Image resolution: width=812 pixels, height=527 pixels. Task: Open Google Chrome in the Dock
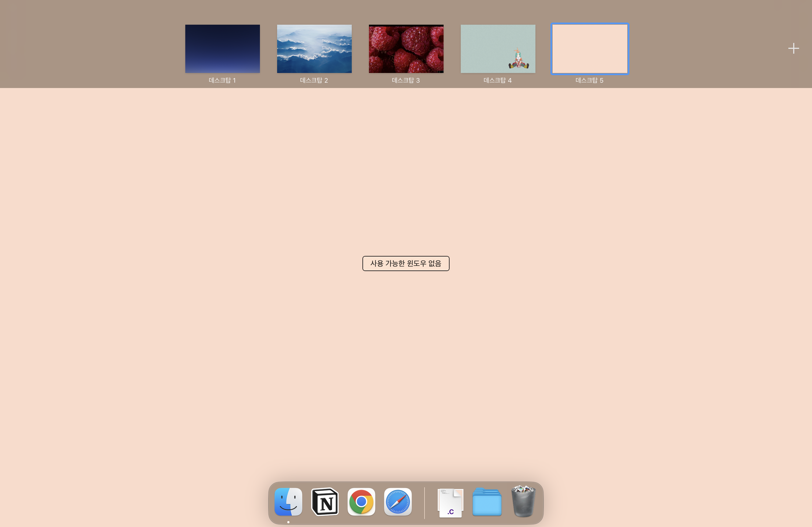click(361, 502)
